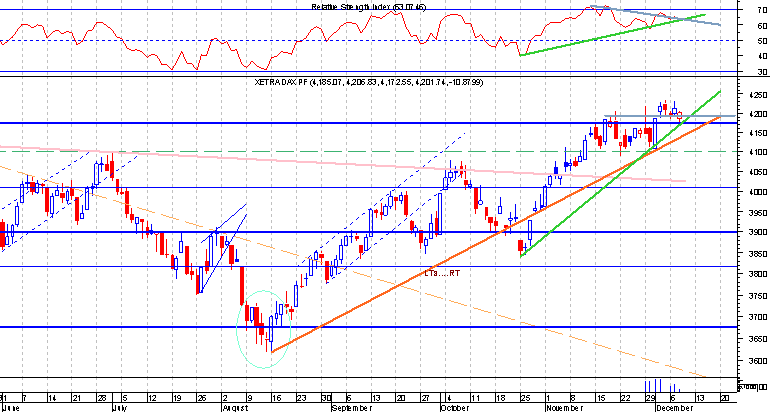Pick the 16 date label in August

pyautogui.click(x=276, y=398)
